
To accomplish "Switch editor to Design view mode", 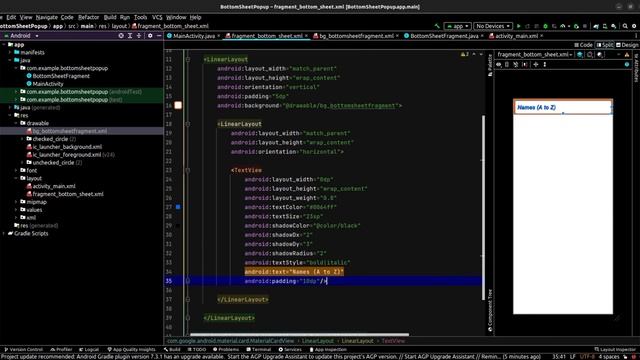I will tap(627, 45).
